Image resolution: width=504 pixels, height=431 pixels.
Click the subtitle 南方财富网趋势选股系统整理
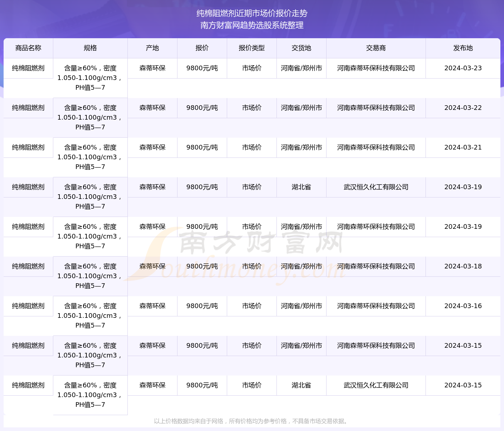252,25
